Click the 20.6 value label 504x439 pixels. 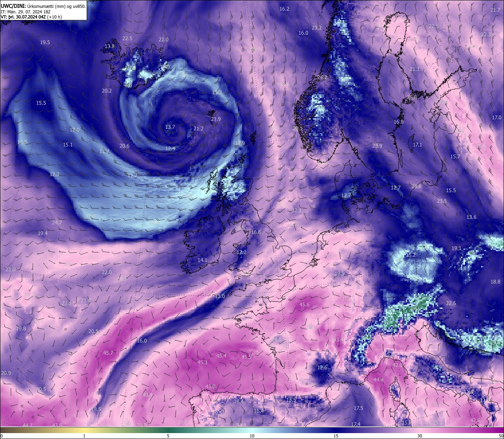pyautogui.click(x=124, y=146)
